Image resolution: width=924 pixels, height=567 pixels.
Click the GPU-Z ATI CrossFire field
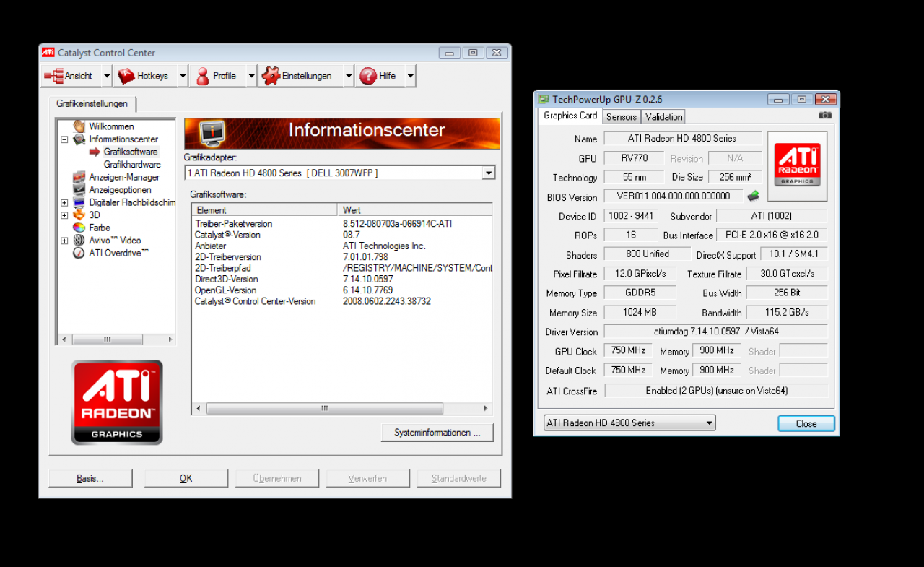click(715, 390)
